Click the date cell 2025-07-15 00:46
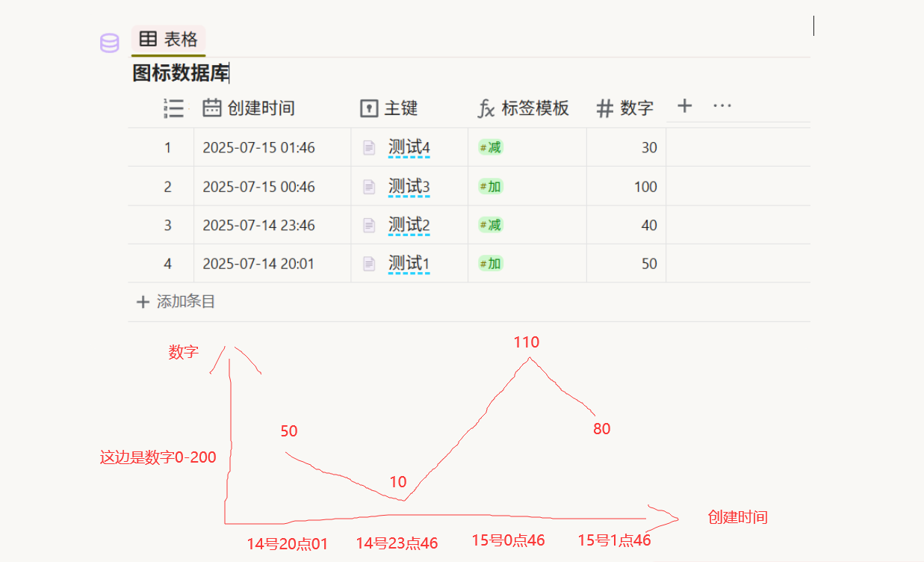Screen dimensions: 924x562 [x=273, y=187]
